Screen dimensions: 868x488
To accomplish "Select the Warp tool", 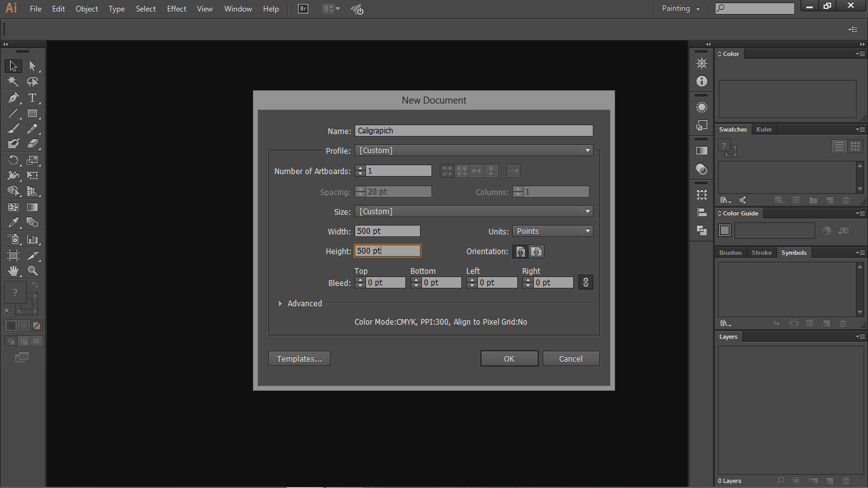I will (13, 175).
